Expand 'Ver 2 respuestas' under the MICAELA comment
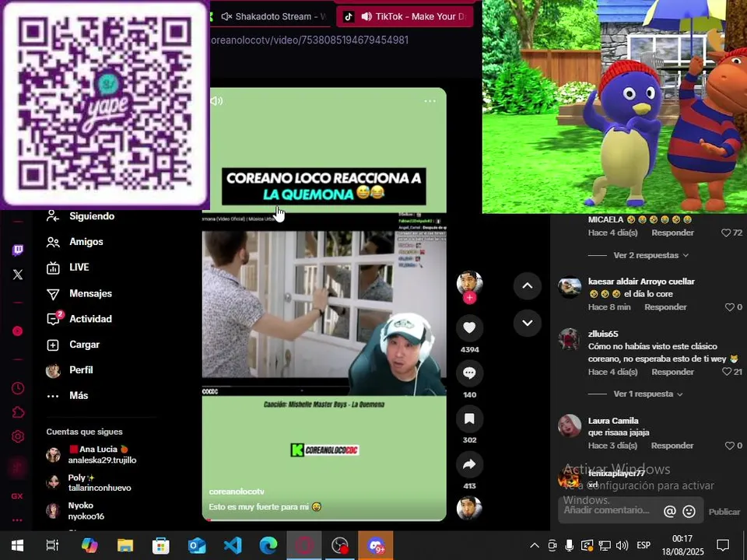747x560 pixels. [651, 255]
